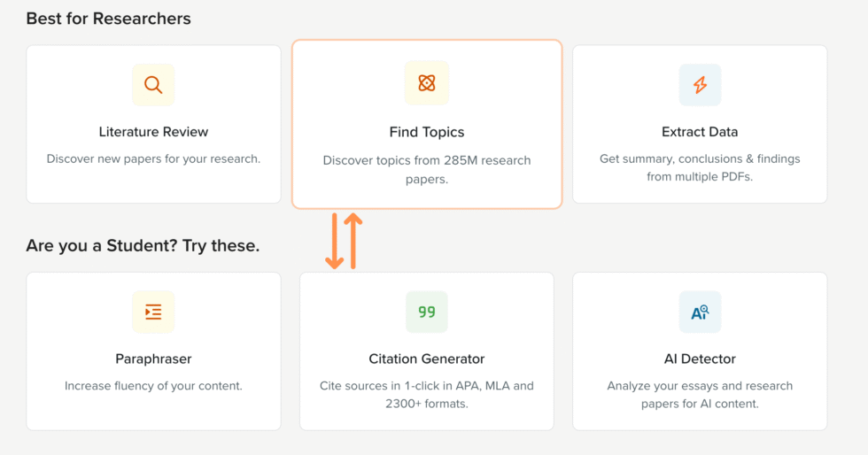Open the Literature Review title link

[x=153, y=132]
